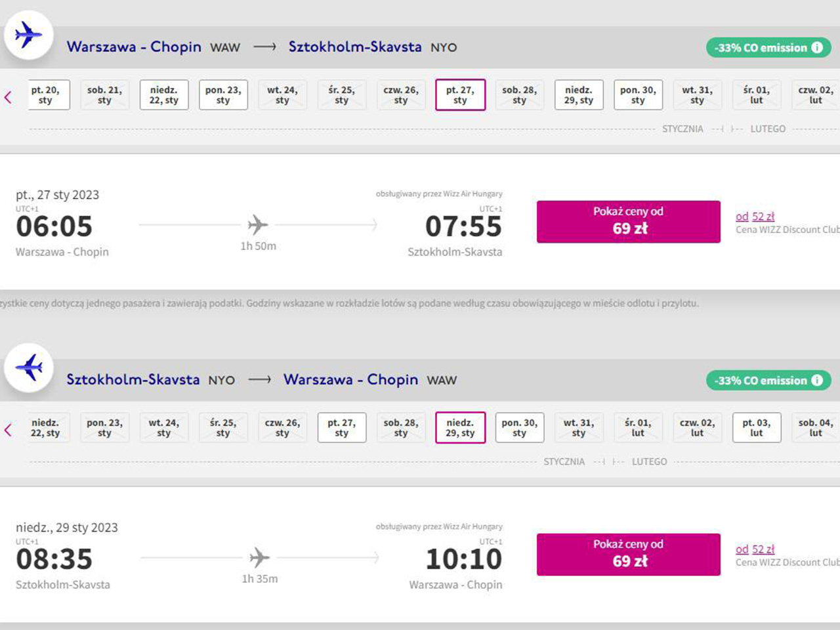840x630 pixels.
Task: Pick outbound date pon. 30, sty
Action: pos(638,95)
